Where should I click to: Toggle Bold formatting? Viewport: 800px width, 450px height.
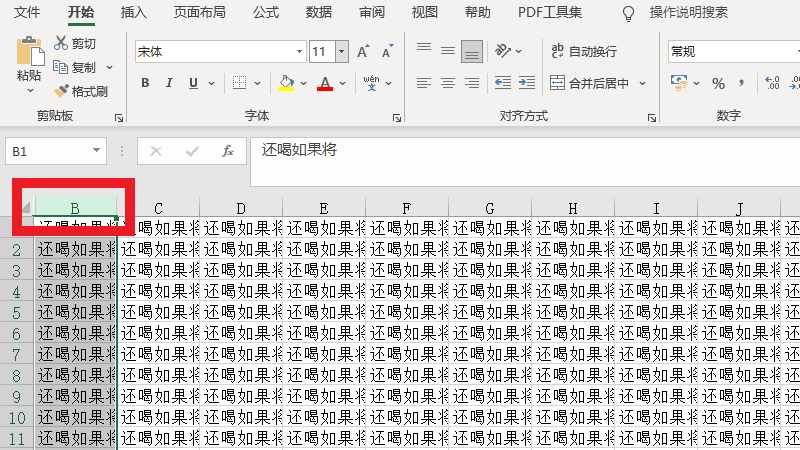[x=145, y=83]
